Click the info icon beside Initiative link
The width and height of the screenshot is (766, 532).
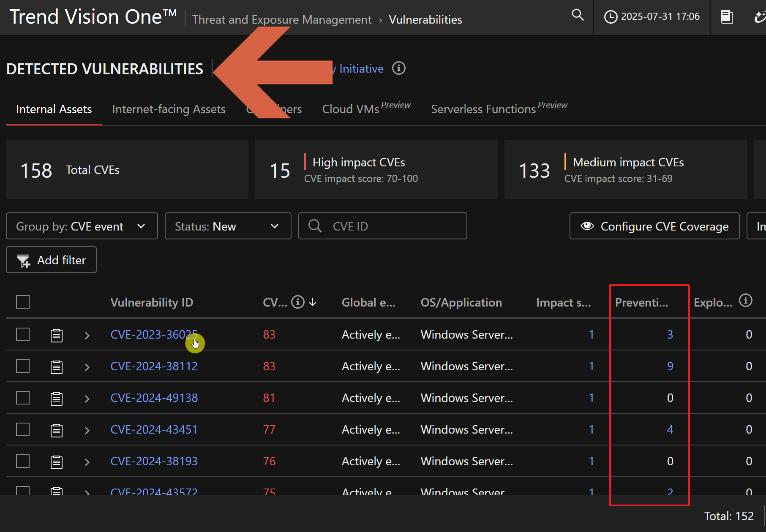pos(398,68)
